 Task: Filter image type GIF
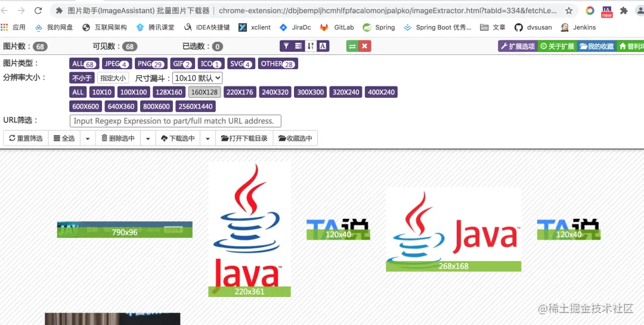[183, 64]
